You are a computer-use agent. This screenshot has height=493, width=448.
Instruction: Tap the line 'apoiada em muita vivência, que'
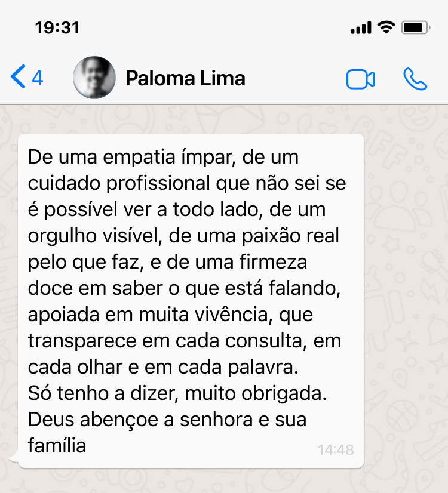pyautogui.click(x=170, y=315)
